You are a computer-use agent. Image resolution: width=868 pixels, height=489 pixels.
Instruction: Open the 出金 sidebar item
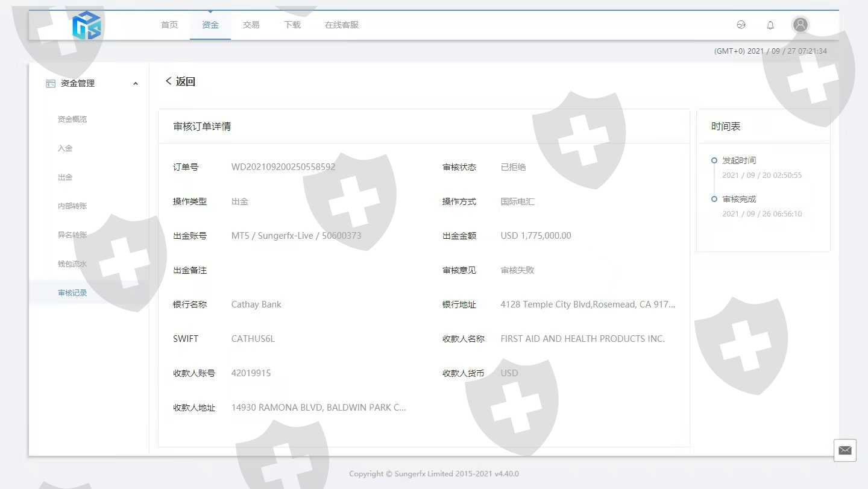tap(65, 177)
